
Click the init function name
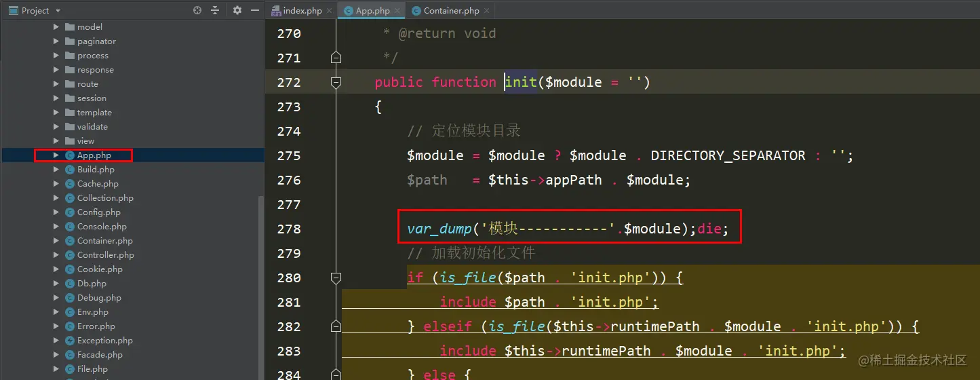pos(521,82)
